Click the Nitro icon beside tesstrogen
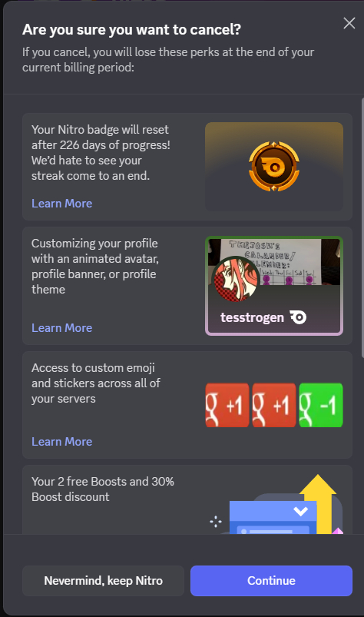 click(298, 317)
